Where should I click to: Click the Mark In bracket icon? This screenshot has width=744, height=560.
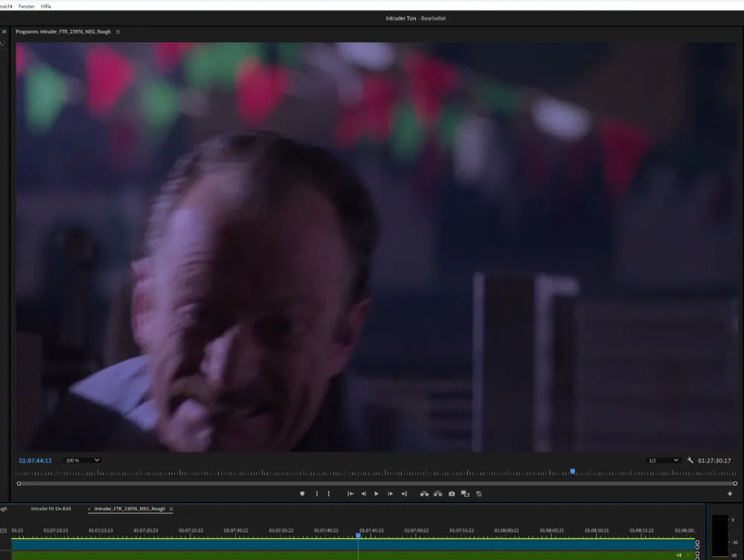(x=317, y=494)
